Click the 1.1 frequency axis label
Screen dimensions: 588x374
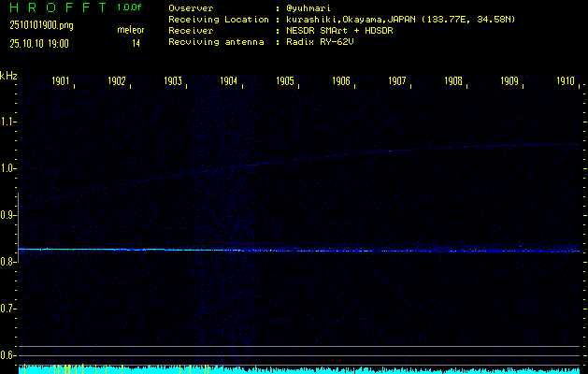(x=8, y=122)
